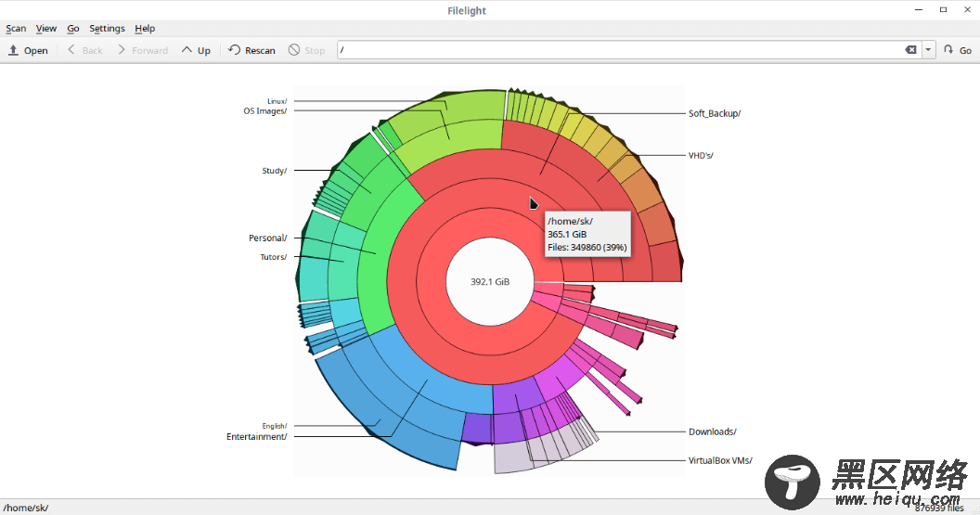Click the /home/sk/ status bar path

26,508
